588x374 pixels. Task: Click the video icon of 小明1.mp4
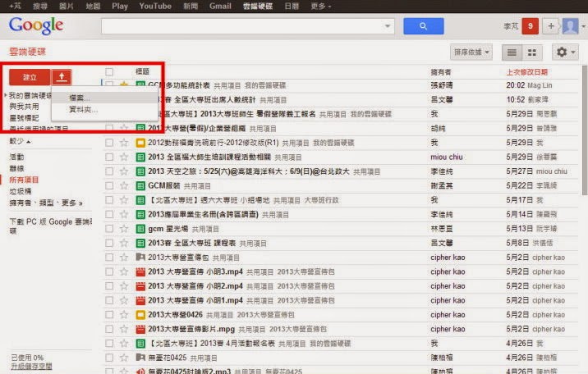click(x=140, y=301)
